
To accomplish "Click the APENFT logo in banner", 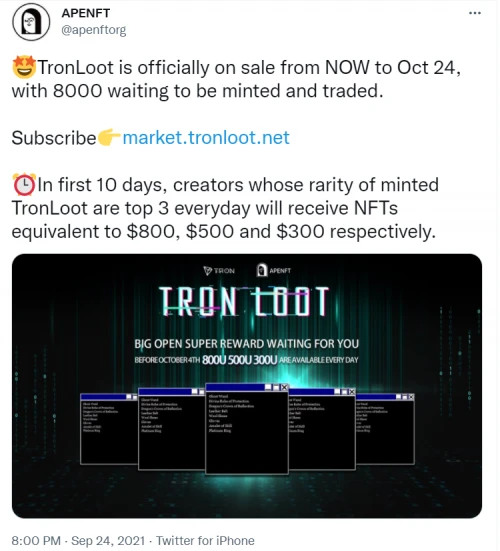I will pyautogui.click(x=274, y=270).
